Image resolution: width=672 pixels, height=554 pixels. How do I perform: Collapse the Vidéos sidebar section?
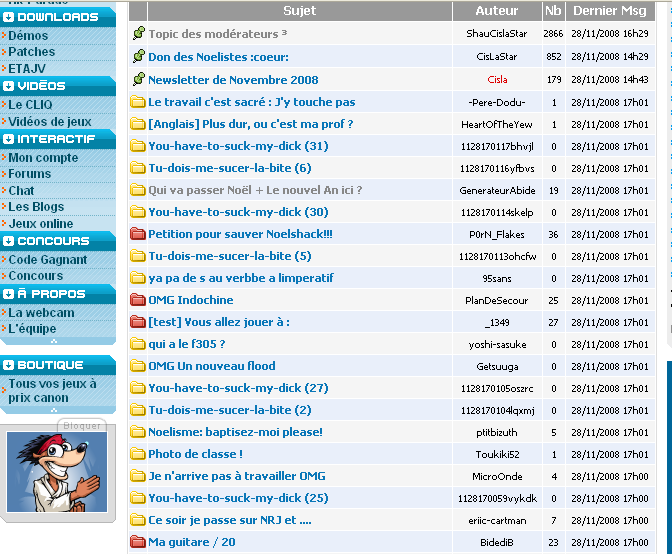click(x=9, y=87)
